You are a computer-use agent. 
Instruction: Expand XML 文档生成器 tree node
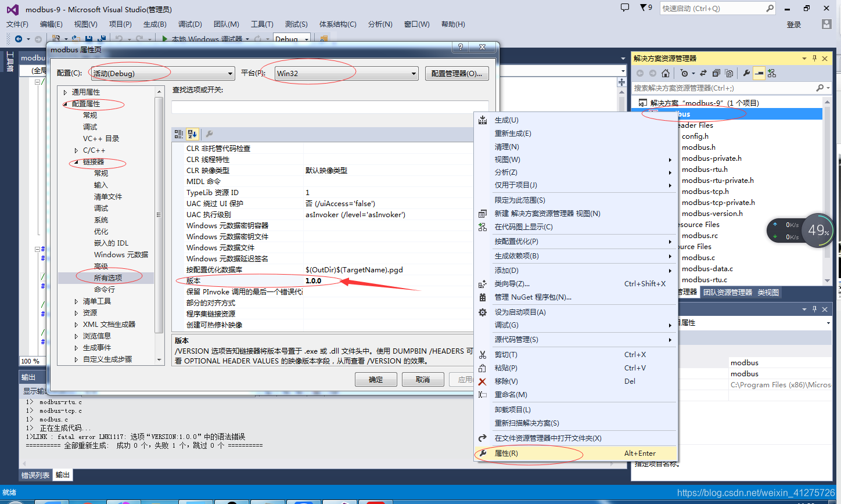click(x=76, y=325)
